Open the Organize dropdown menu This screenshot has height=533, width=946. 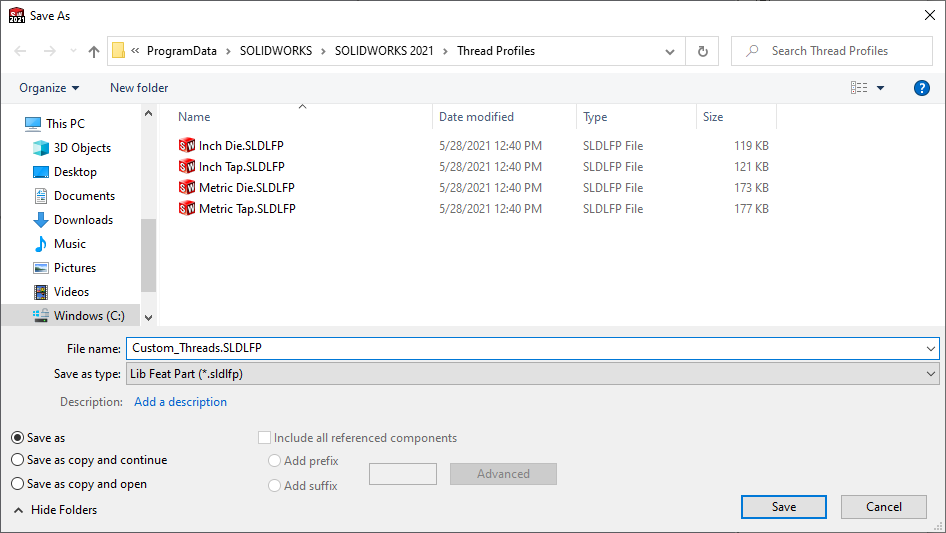point(49,88)
